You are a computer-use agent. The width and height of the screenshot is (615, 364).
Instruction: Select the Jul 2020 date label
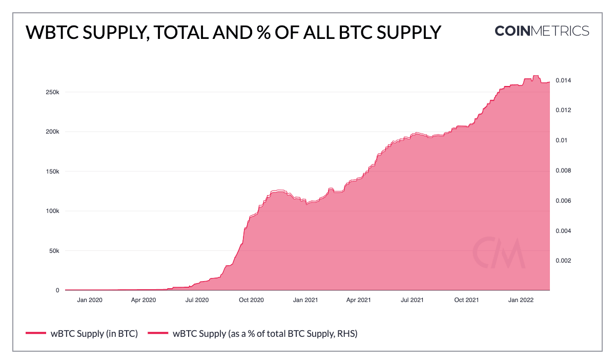coord(197,300)
